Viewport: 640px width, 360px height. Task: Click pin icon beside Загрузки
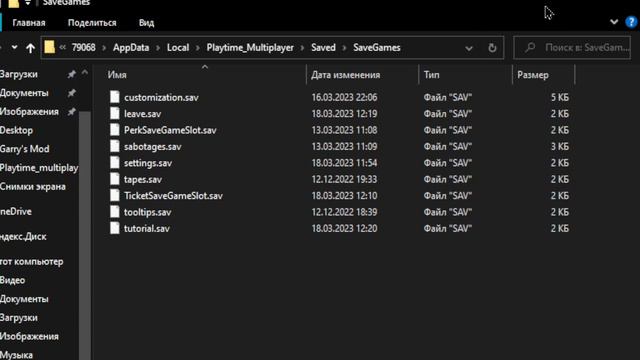71,74
